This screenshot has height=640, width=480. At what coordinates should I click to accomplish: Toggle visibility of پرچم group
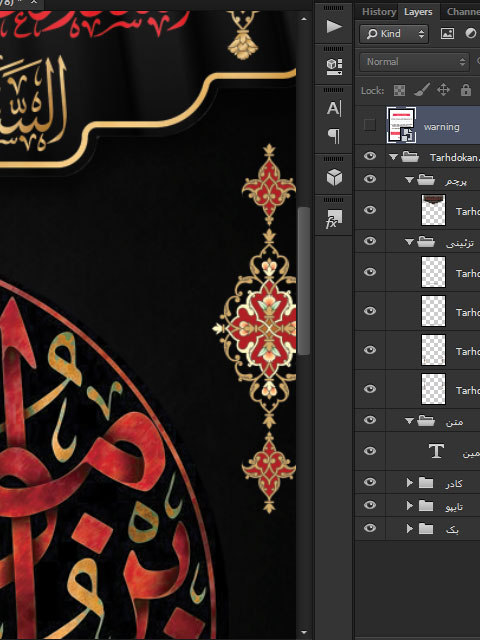click(x=370, y=179)
